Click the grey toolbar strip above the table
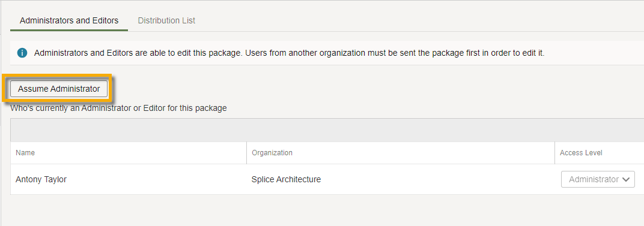This screenshot has height=226, width=644. (x=327, y=130)
